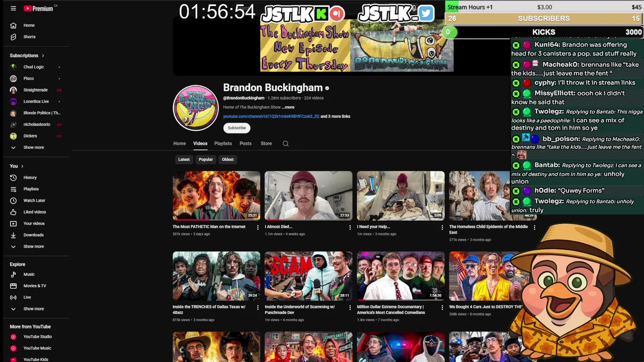644x362 pixels.
Task: Open options for I Need your Help video
Action: tap(442, 227)
